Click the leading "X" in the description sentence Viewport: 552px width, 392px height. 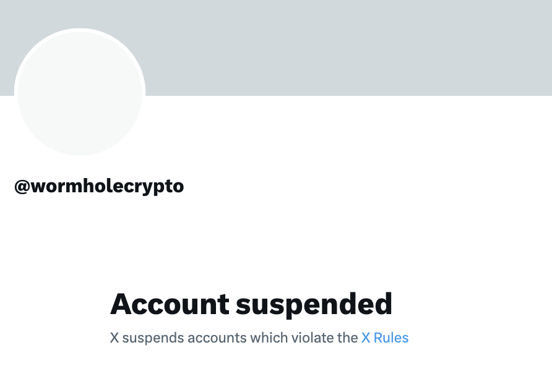point(114,338)
